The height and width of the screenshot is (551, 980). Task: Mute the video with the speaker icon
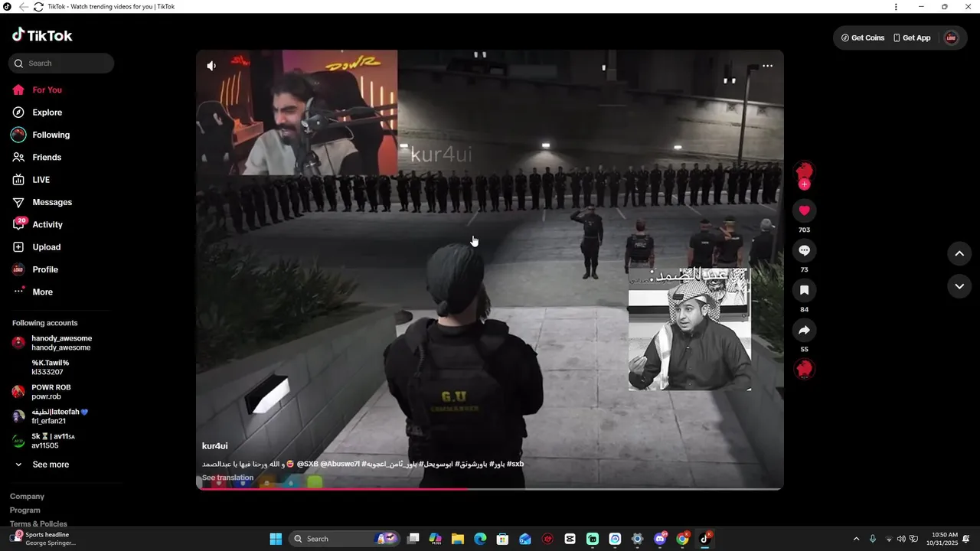[211, 66]
